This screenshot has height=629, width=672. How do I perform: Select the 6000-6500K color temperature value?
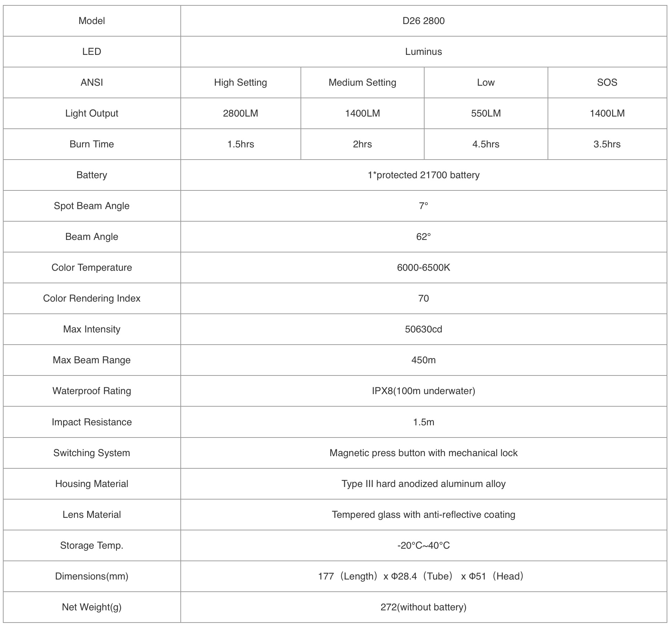click(423, 268)
